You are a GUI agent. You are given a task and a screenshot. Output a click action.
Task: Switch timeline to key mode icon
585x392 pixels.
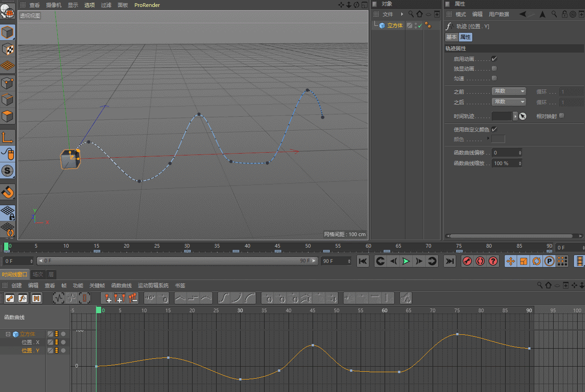10,298
